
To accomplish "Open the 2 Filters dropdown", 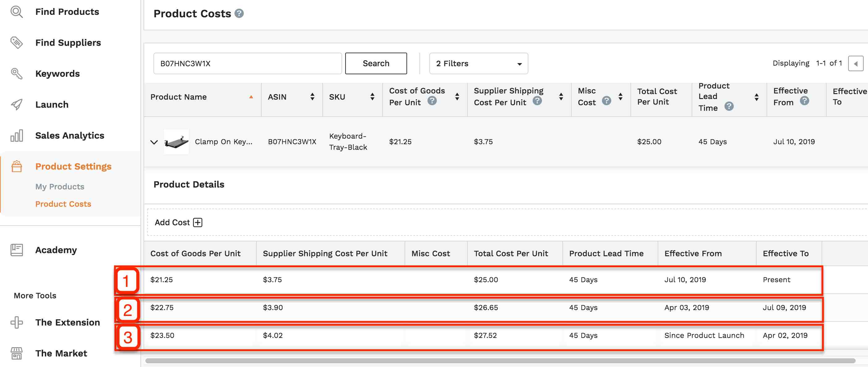I will [479, 63].
